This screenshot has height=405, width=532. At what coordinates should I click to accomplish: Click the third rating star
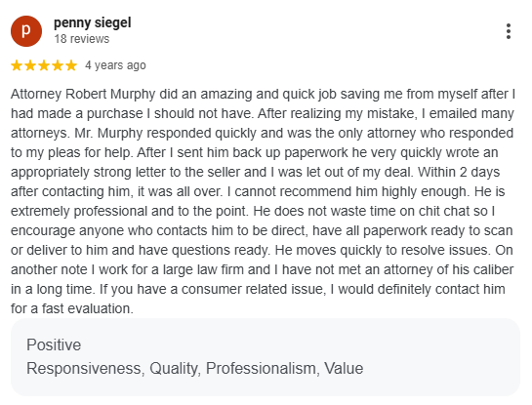(44, 65)
